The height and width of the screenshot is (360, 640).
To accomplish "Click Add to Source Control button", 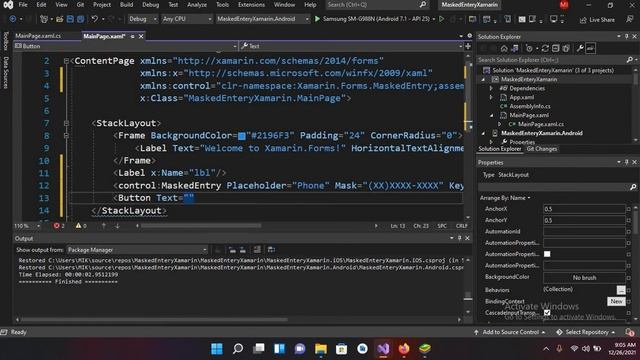I will coord(509,332).
